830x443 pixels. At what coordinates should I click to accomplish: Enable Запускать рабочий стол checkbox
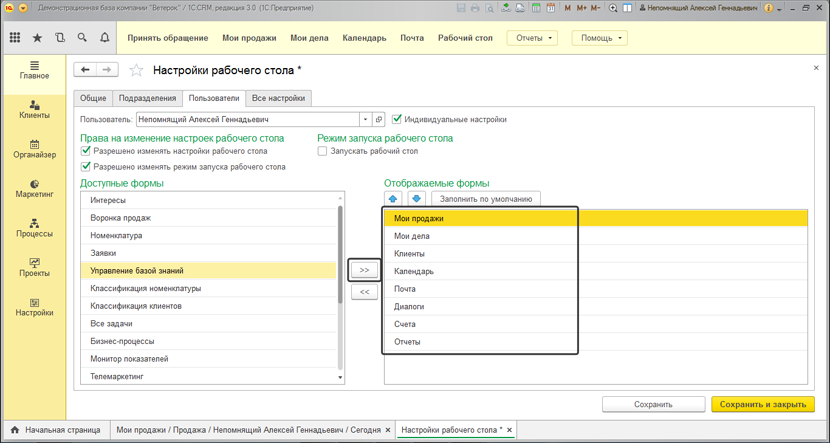tap(322, 152)
